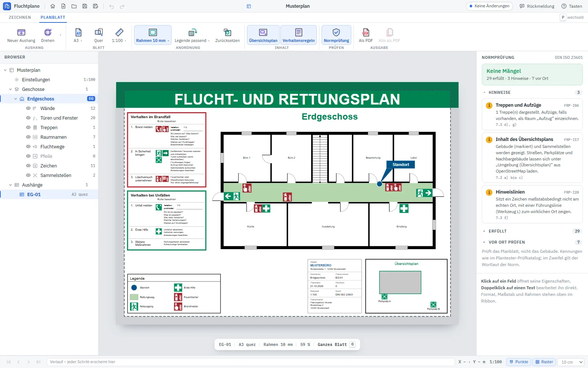
Task: Collapse the Musterplan tree node
Action: [x=5, y=70]
